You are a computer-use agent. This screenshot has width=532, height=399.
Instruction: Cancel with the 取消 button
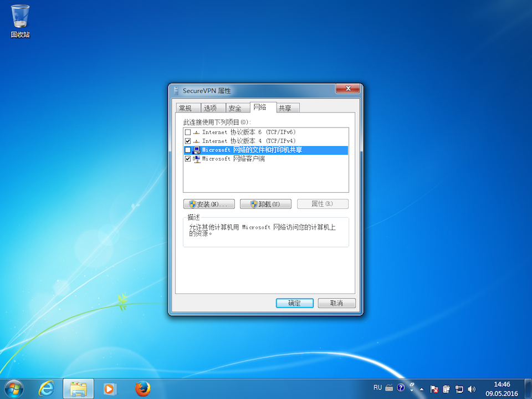point(336,303)
